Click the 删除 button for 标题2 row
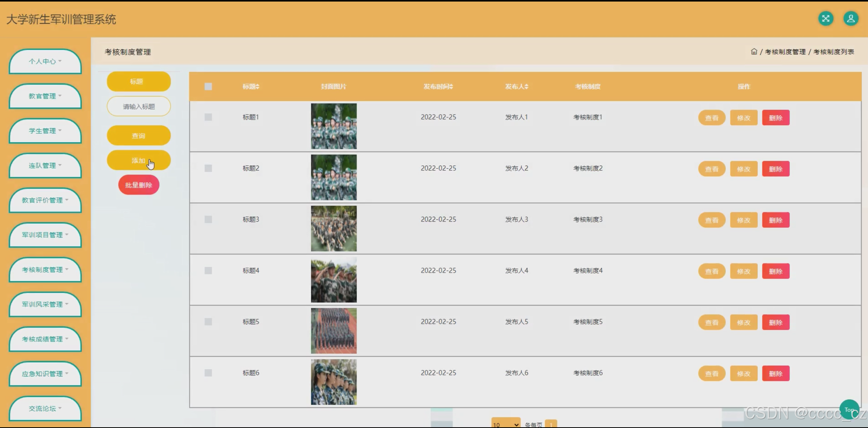This screenshot has width=868, height=428. tap(775, 169)
